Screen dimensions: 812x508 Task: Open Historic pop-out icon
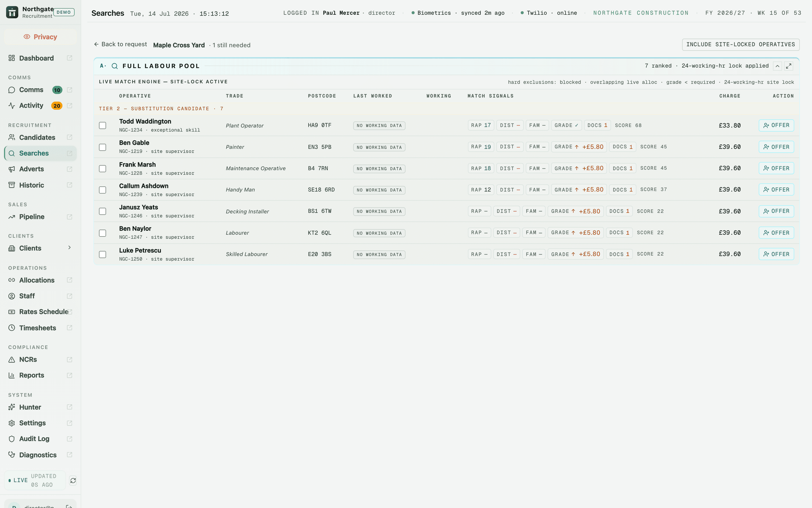[70, 185]
